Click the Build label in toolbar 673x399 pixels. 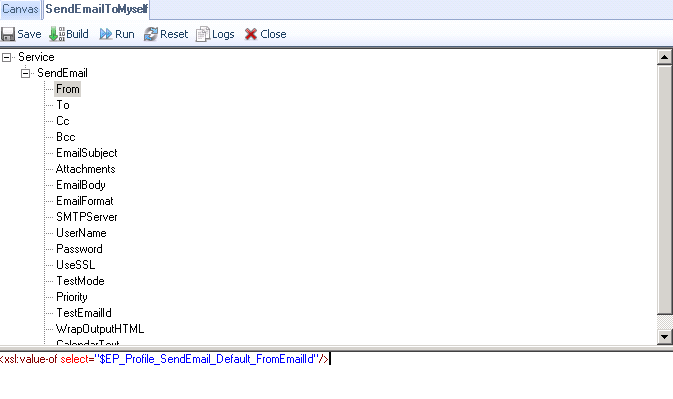(77, 34)
